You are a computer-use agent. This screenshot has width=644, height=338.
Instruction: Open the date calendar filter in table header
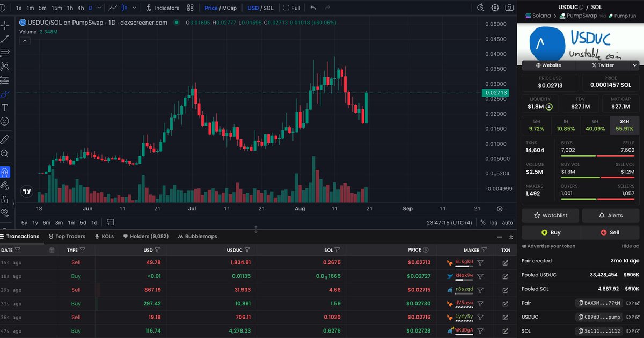52,250
